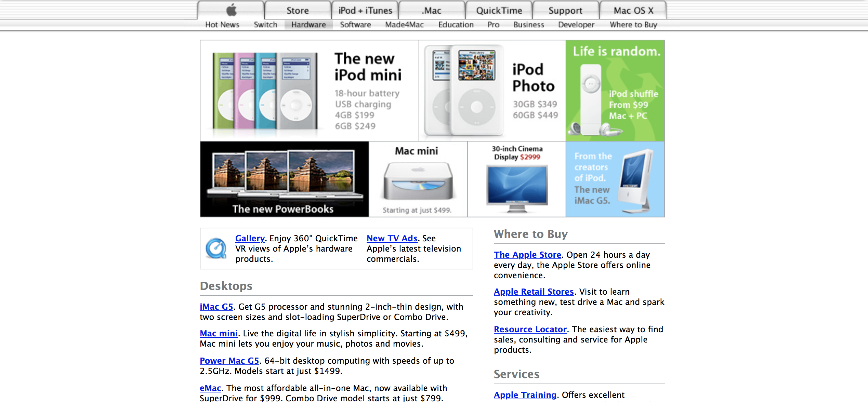Click the new iMac G5 banner
The height and width of the screenshot is (402, 868).
[x=615, y=179]
